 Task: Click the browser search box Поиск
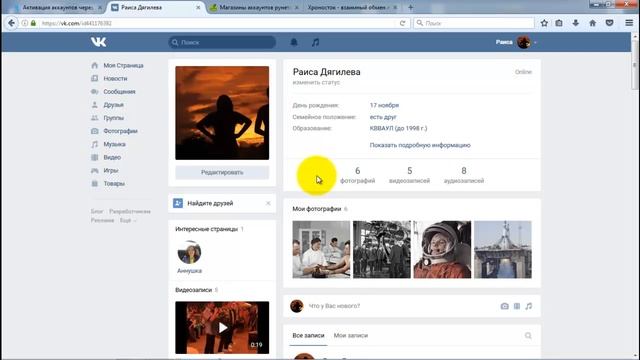click(473, 23)
